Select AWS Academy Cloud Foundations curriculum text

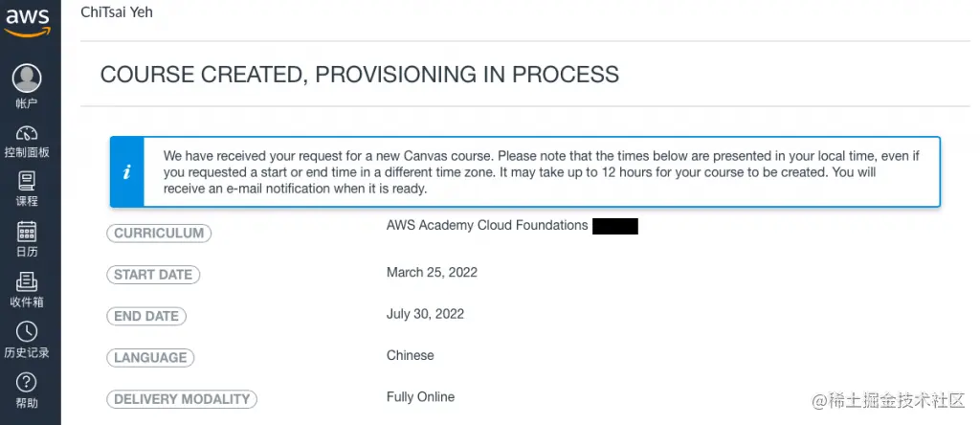click(x=487, y=225)
